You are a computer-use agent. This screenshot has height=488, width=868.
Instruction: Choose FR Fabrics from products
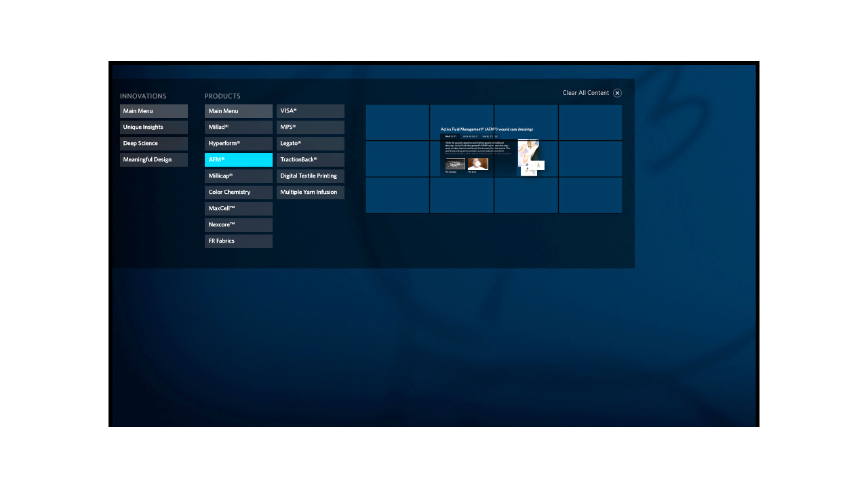pyautogui.click(x=239, y=241)
